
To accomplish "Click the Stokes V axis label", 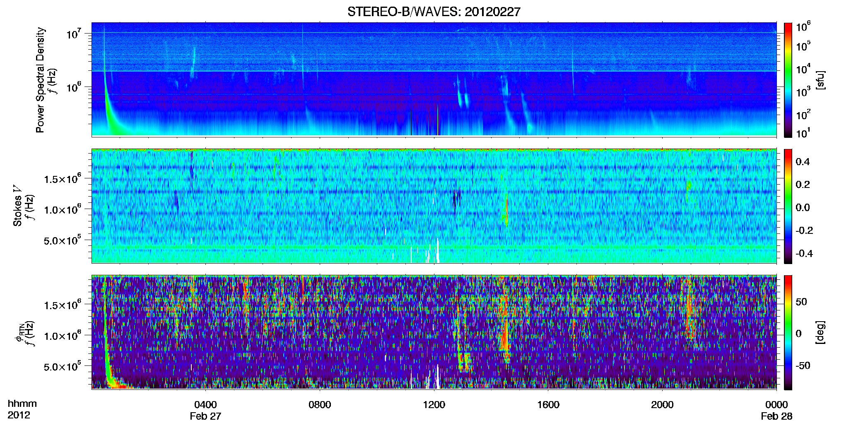I will [x=18, y=206].
